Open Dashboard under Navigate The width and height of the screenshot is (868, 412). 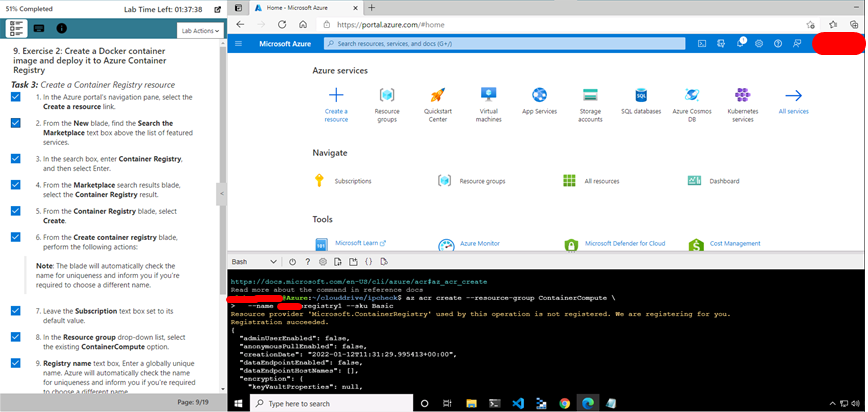(x=714, y=181)
